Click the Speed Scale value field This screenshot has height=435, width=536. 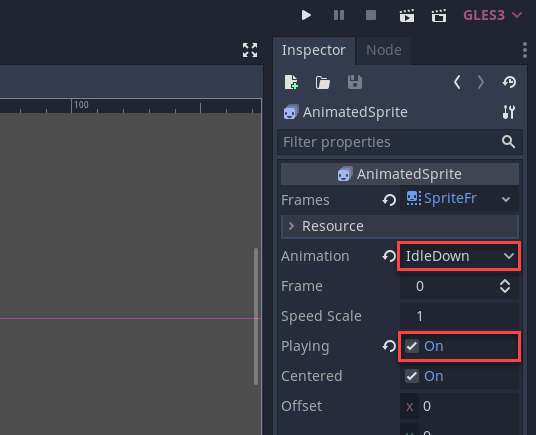[x=459, y=316]
